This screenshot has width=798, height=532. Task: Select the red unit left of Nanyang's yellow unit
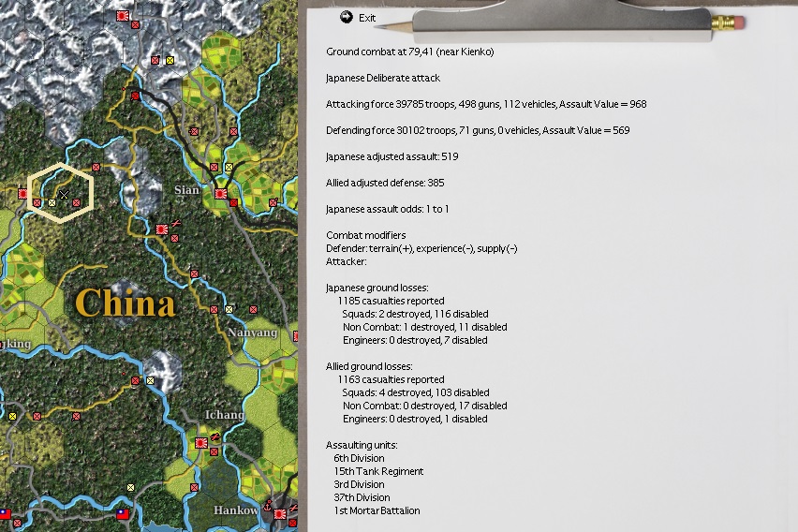pos(214,309)
